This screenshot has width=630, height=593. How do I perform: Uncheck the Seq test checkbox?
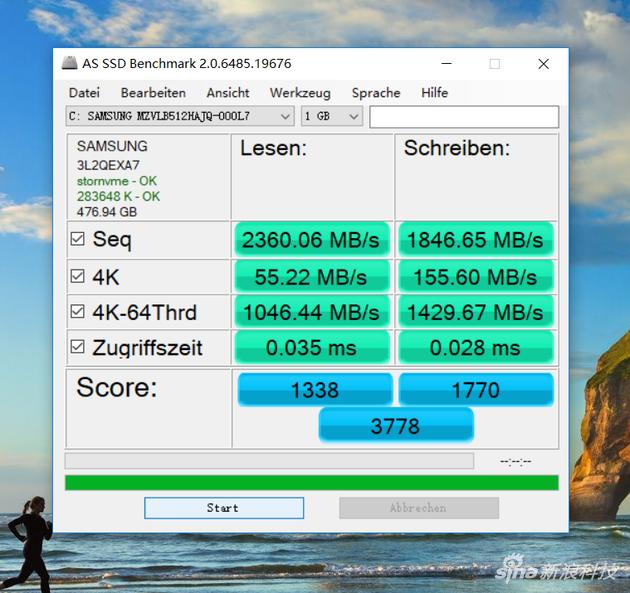click(77, 239)
